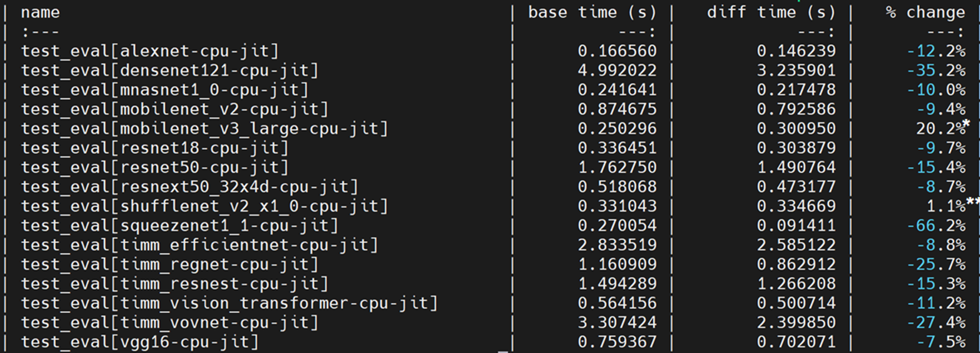980x353 pixels.
Task: Click base time value 1.160909
Action: point(617,264)
